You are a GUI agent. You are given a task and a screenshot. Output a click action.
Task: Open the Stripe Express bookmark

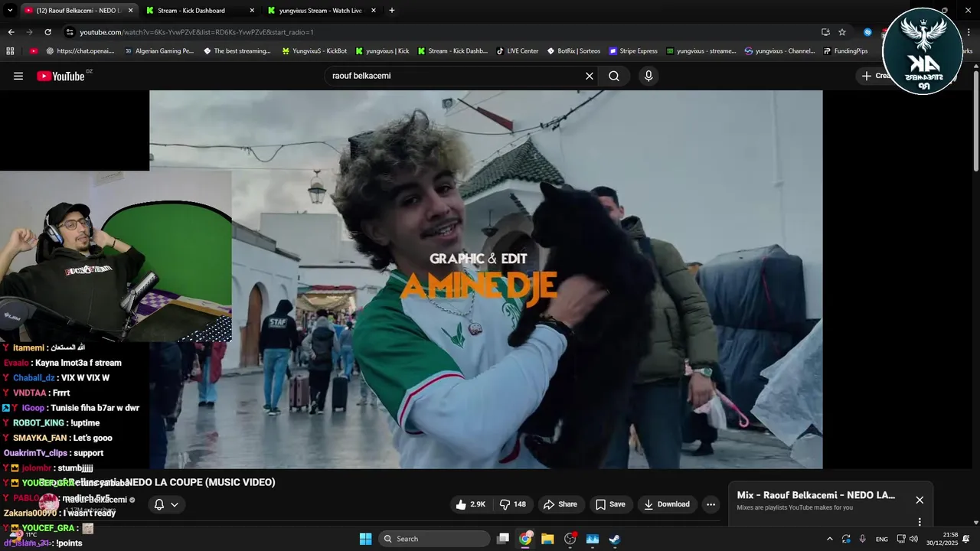[633, 51]
